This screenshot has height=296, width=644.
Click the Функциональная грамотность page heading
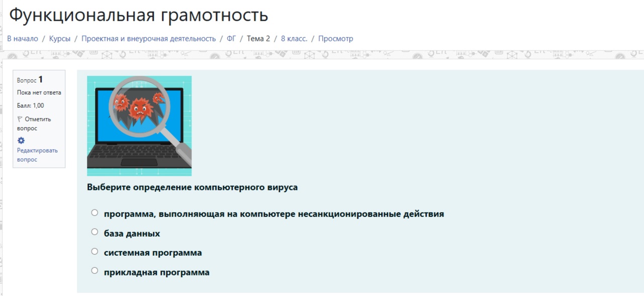(139, 15)
